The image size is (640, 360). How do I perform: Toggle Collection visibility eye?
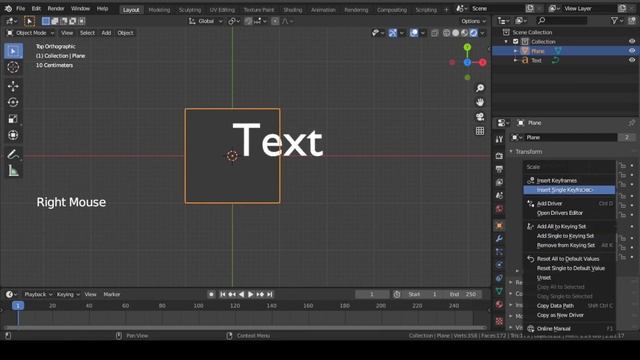632,41
